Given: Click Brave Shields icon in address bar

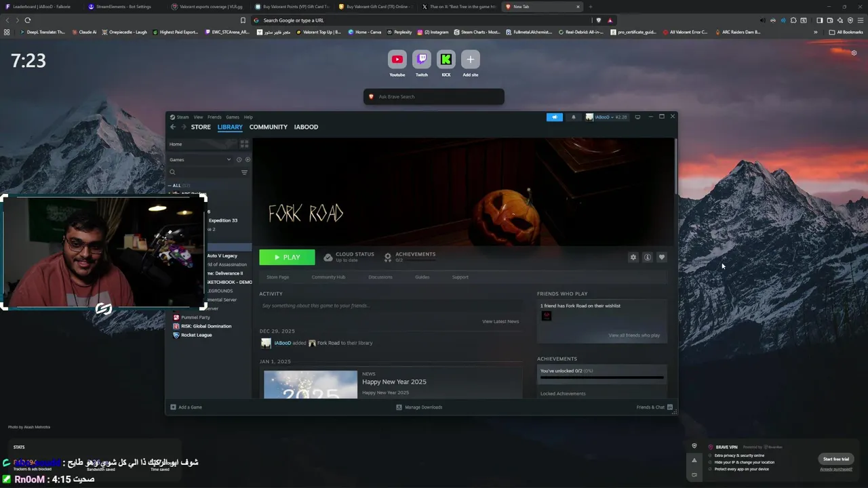Looking at the screenshot, I should 598,20.
